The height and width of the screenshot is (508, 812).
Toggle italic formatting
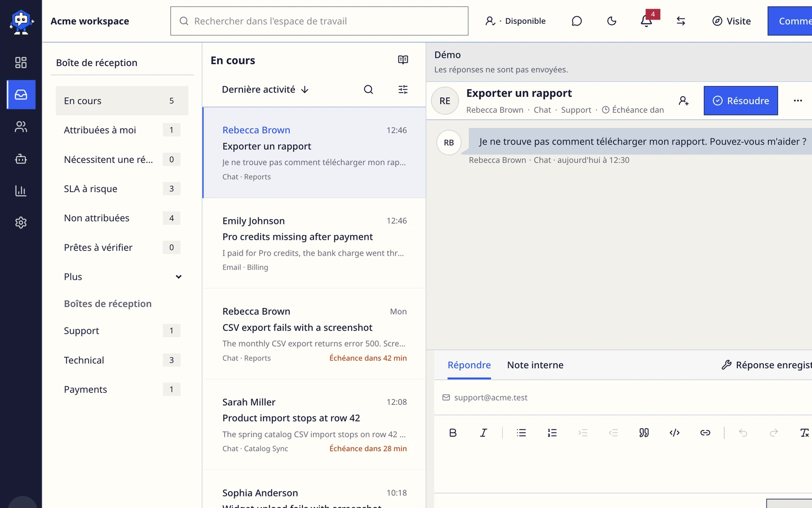[483, 433]
